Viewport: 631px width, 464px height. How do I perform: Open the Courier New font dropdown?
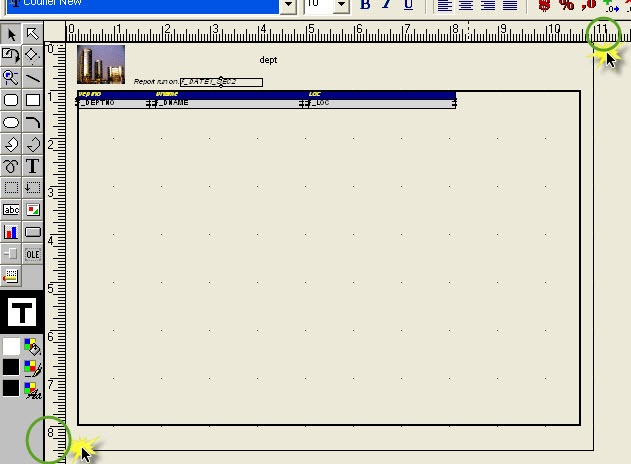tap(289, 5)
